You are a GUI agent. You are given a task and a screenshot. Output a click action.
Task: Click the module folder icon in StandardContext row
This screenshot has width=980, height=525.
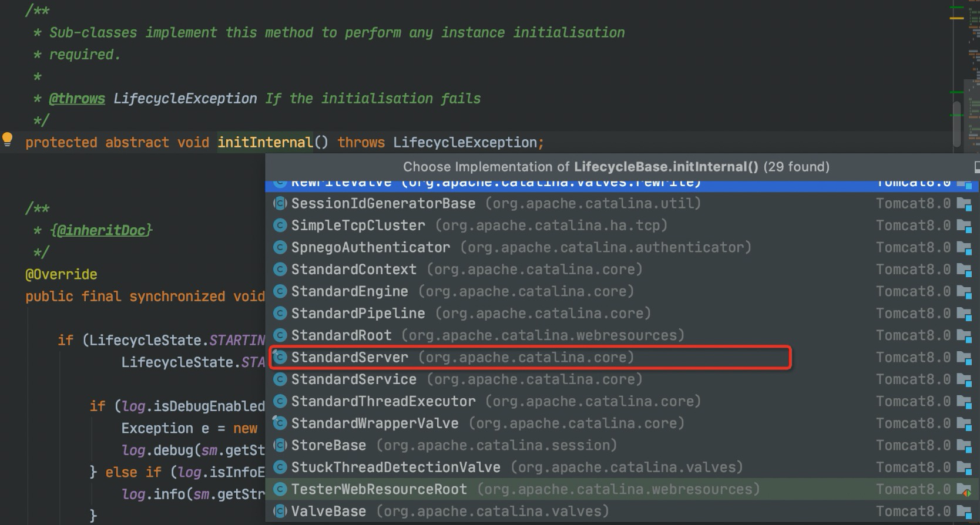pos(964,270)
